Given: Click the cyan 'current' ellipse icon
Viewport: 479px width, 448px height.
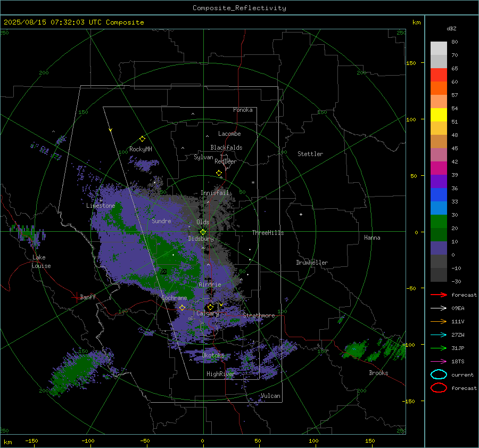Looking at the screenshot, I should pyautogui.click(x=439, y=374).
